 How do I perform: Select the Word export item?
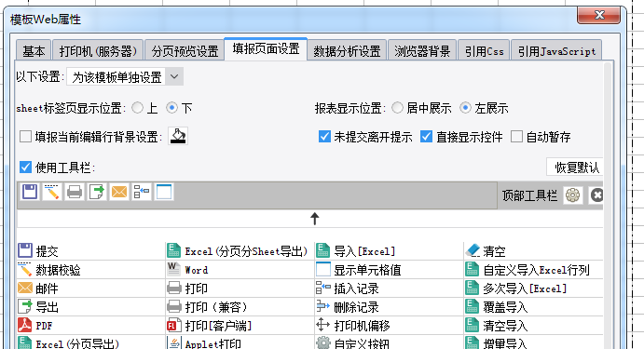tap(187, 270)
